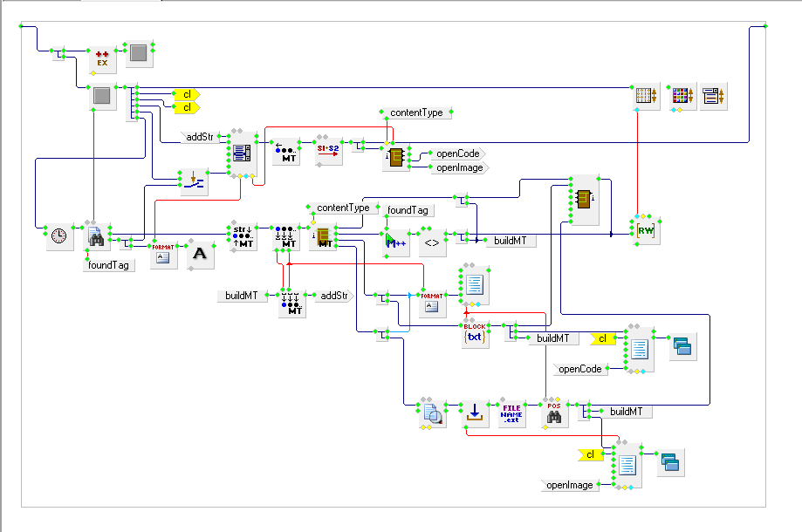The height and width of the screenshot is (532, 802).
Task: Click the FILE NAME .ext element
Action: (x=511, y=414)
